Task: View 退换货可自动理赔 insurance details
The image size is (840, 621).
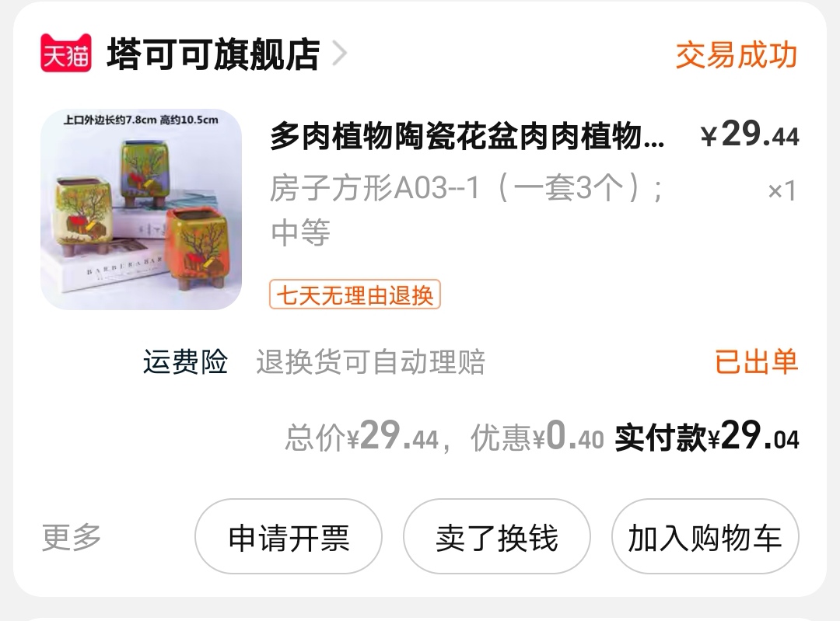Action: click(x=371, y=362)
